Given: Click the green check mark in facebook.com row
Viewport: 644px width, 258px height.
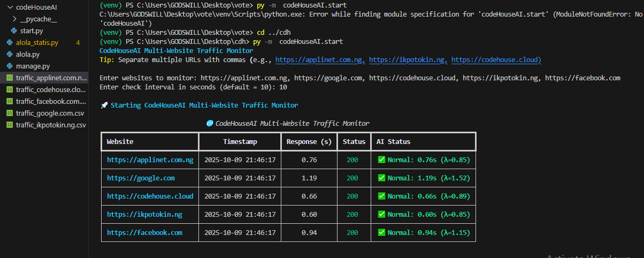Looking at the screenshot, I should 381,232.
